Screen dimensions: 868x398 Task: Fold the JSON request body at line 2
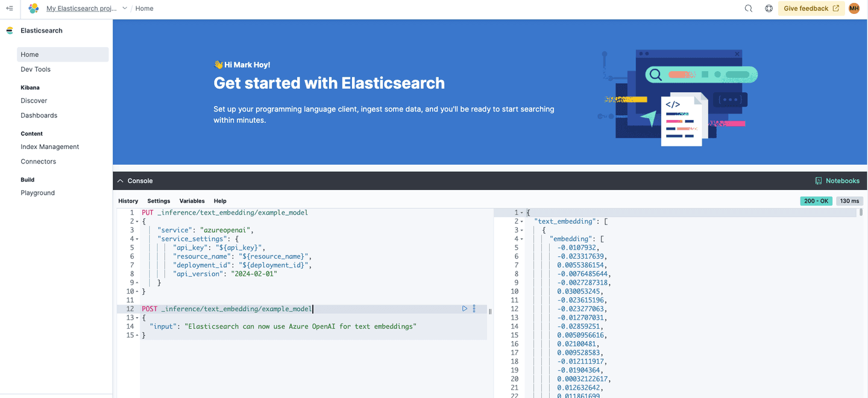tap(137, 221)
